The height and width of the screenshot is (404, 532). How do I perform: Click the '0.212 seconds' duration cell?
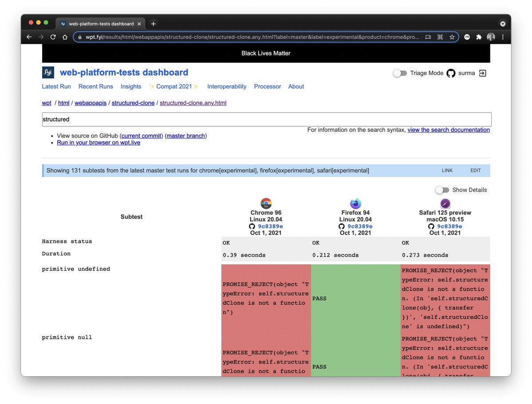356,255
